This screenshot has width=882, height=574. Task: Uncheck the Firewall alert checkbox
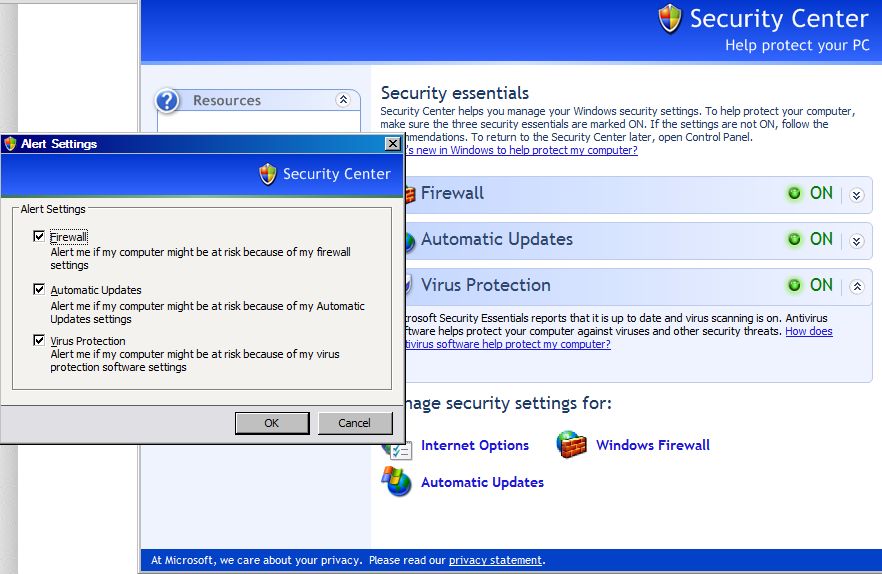(x=39, y=236)
